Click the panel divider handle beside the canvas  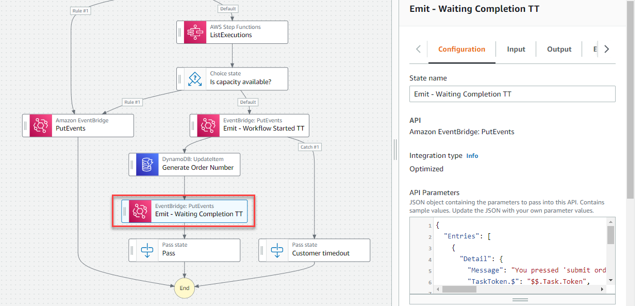pos(395,150)
